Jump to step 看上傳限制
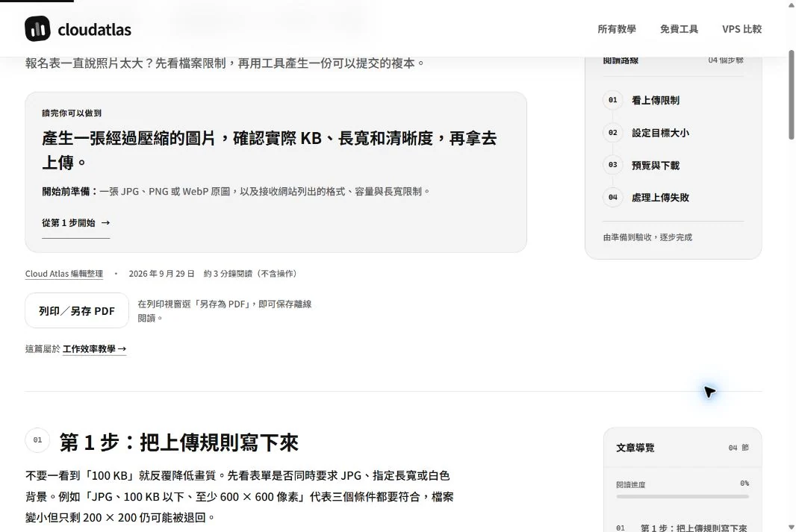796x532 pixels. click(656, 100)
